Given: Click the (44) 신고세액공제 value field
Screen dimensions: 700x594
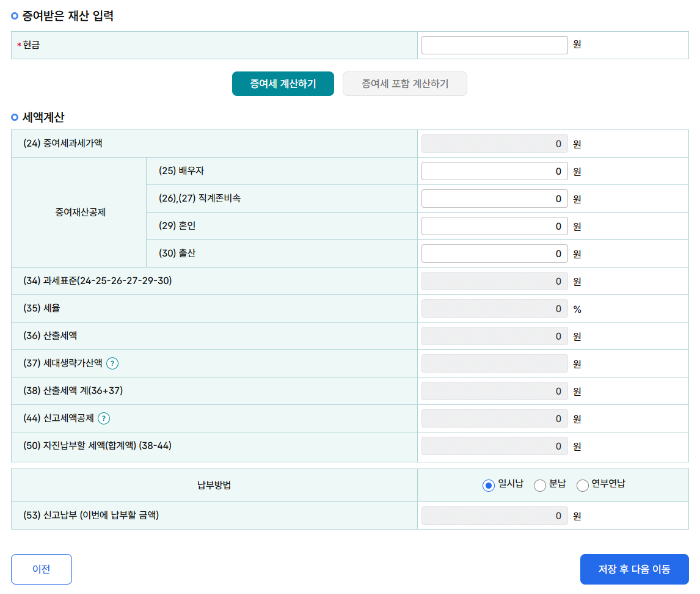Looking at the screenshot, I should coord(494,419).
